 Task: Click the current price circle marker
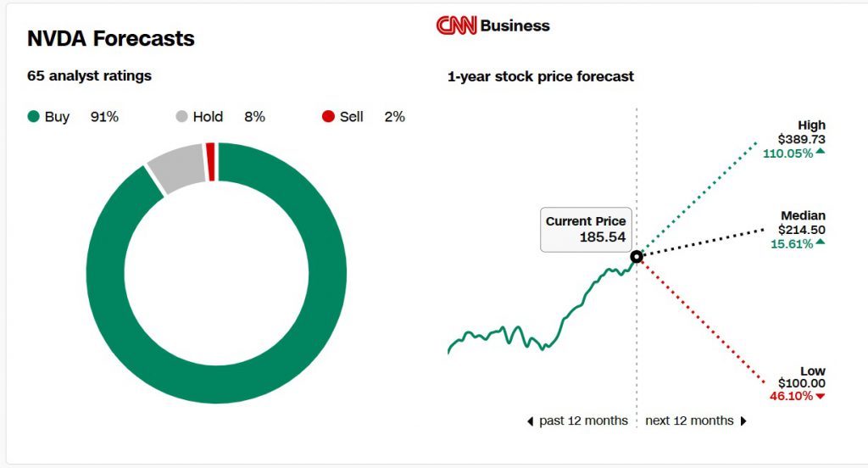[637, 257]
